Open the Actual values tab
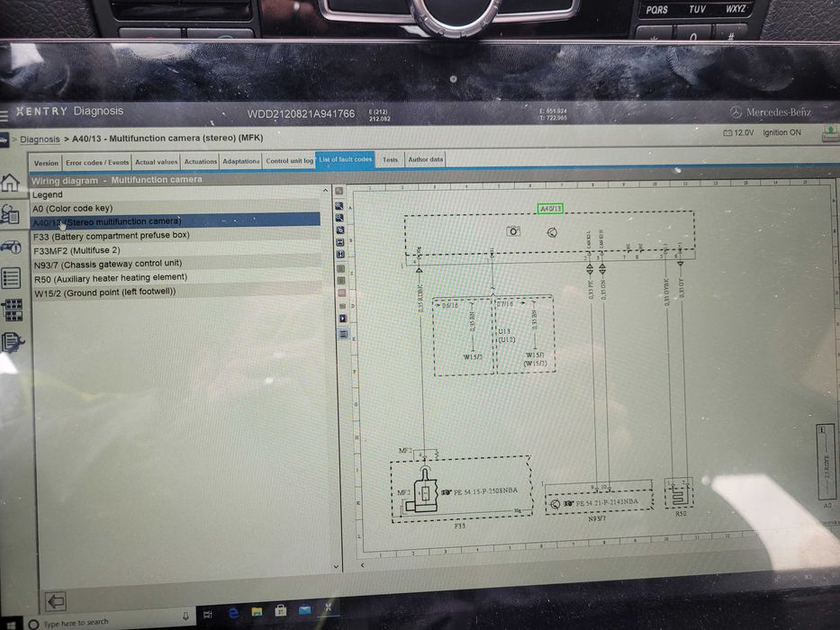The height and width of the screenshot is (630, 840). pos(156,162)
